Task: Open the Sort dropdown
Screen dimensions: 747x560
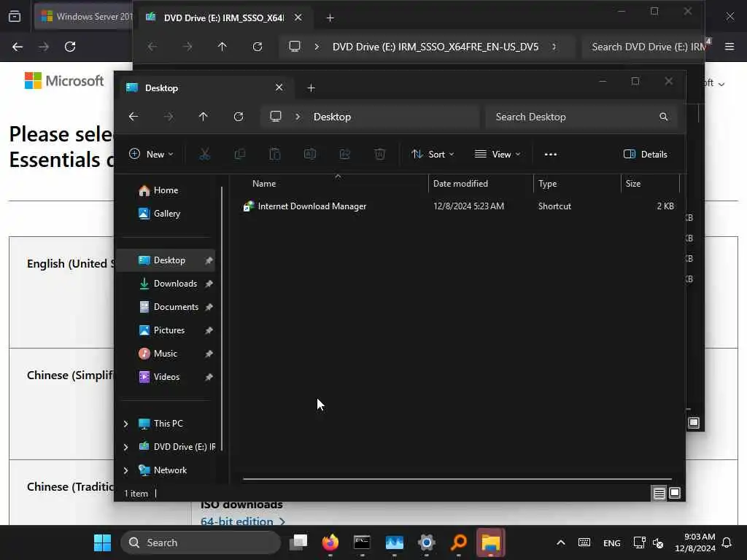Action: (433, 155)
